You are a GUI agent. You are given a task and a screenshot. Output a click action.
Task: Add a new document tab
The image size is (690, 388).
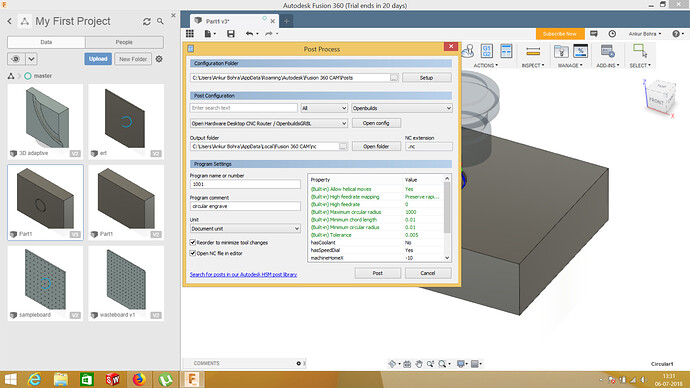pos(286,21)
